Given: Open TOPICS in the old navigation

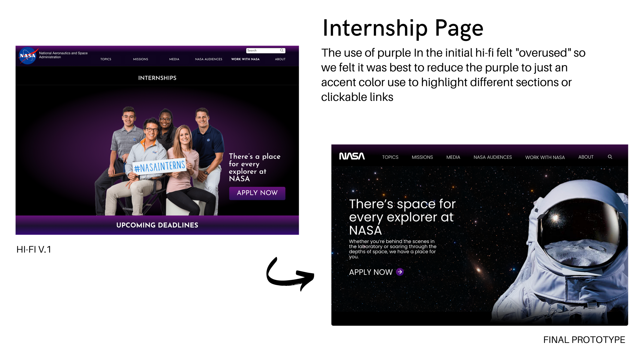Looking at the screenshot, I should click(x=106, y=59).
